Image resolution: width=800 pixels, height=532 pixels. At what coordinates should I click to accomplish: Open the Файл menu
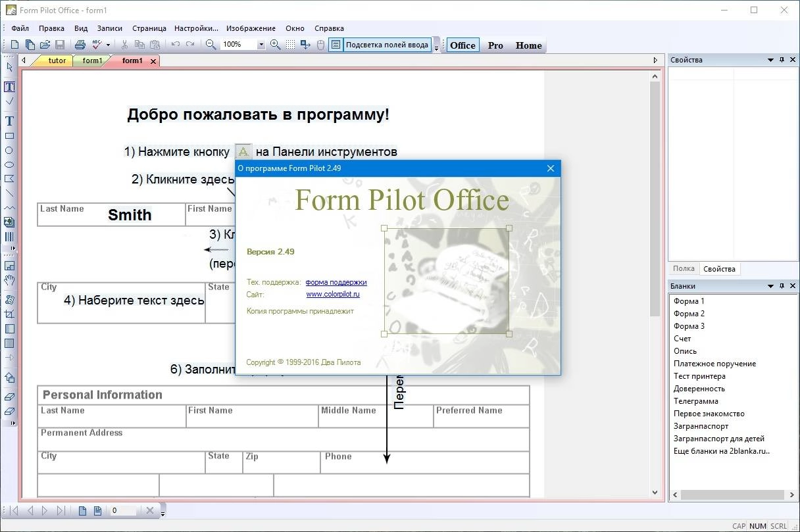(20, 28)
